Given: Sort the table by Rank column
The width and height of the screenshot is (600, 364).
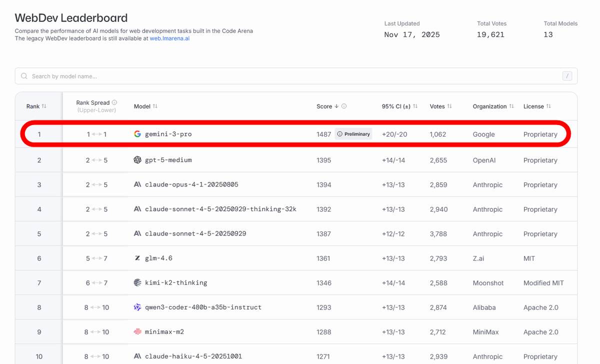Looking at the screenshot, I should click(36, 106).
